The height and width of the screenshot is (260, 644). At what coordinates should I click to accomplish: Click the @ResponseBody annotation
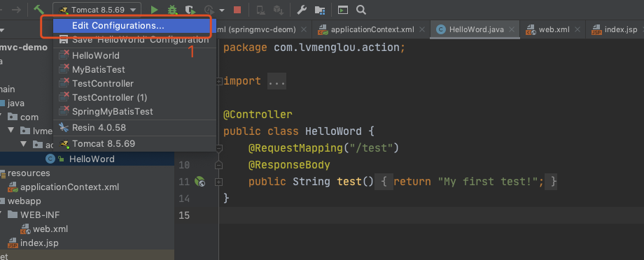[x=289, y=165]
